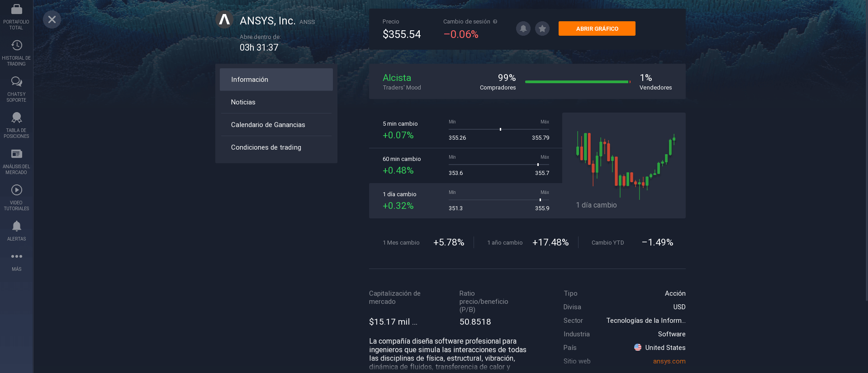
Task: Close the asset info panel with X
Action: coord(52,19)
